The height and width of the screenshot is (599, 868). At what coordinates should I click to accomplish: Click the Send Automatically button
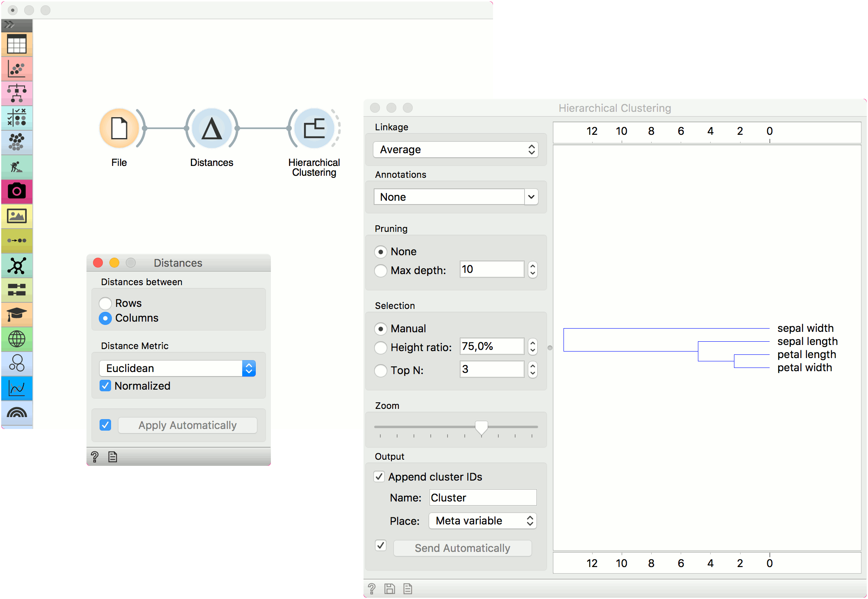coord(462,548)
